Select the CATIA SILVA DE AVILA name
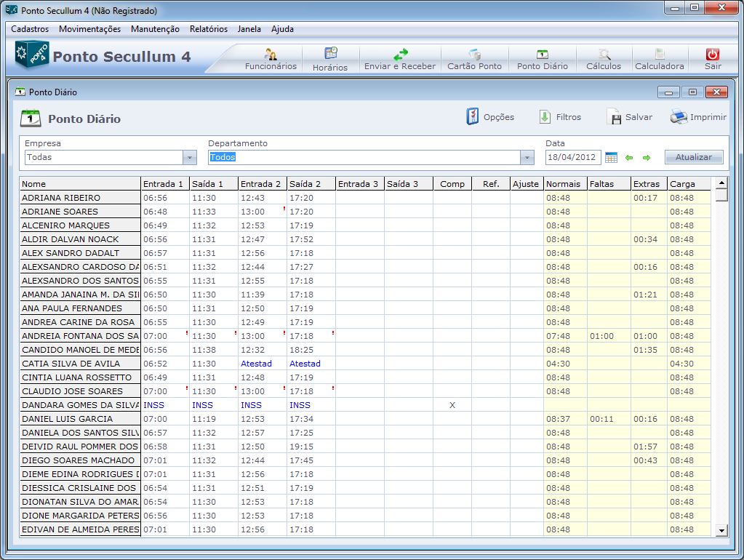 coord(80,364)
